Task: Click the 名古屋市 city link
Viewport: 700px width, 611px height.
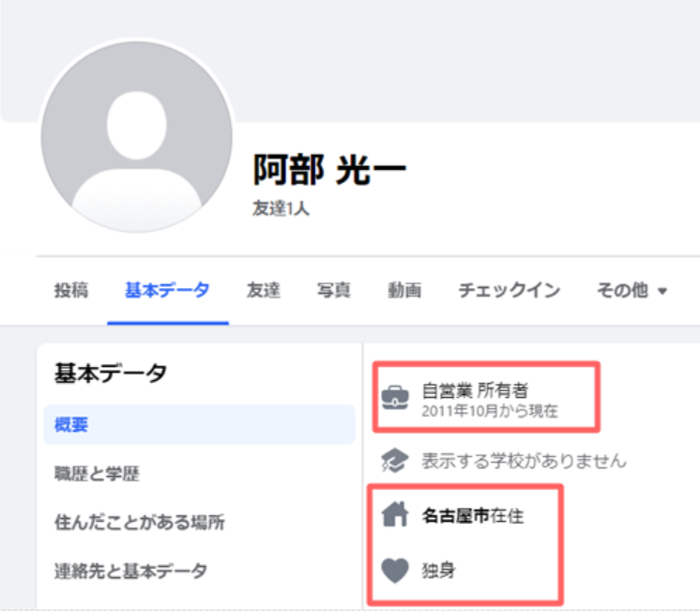Action: coord(456,516)
